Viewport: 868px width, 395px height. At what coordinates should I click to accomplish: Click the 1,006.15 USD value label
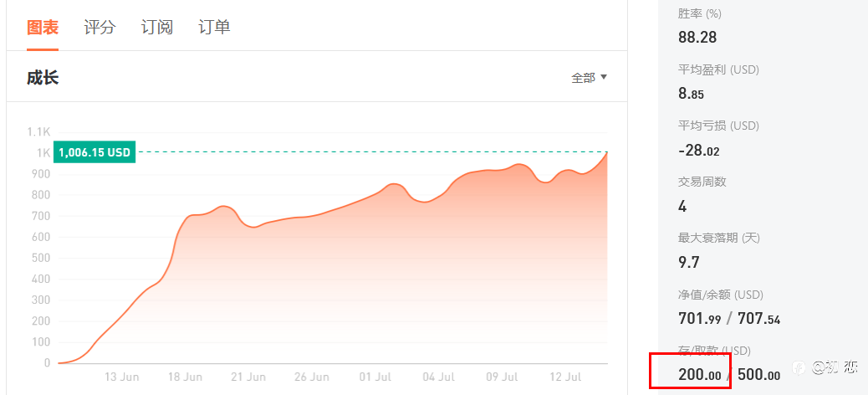point(94,152)
